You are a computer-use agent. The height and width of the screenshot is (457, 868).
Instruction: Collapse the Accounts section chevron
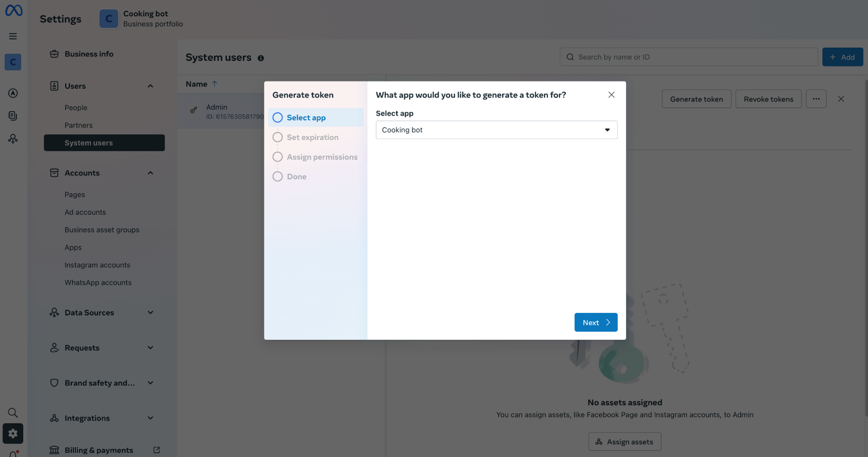[x=150, y=173]
